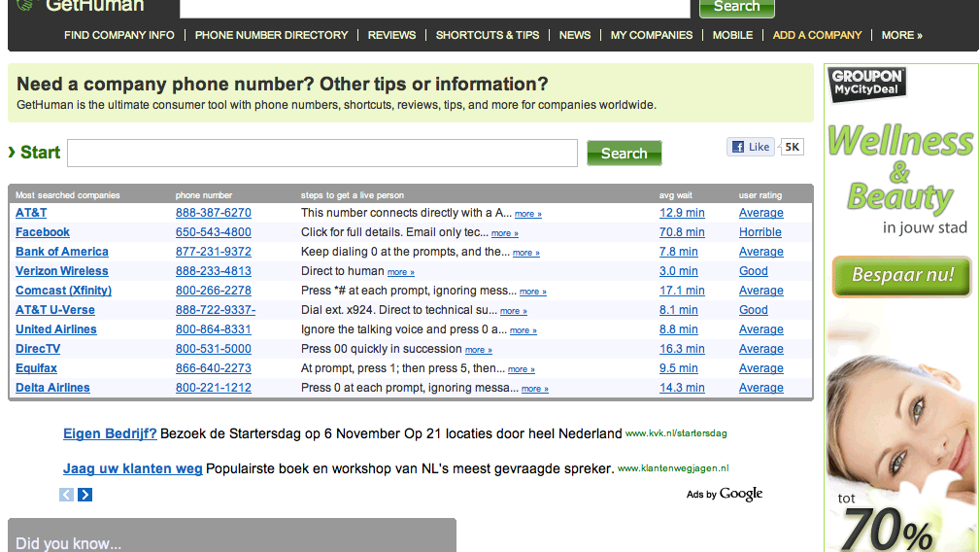
Task: Click the Horrible rating for Facebook
Action: [760, 232]
